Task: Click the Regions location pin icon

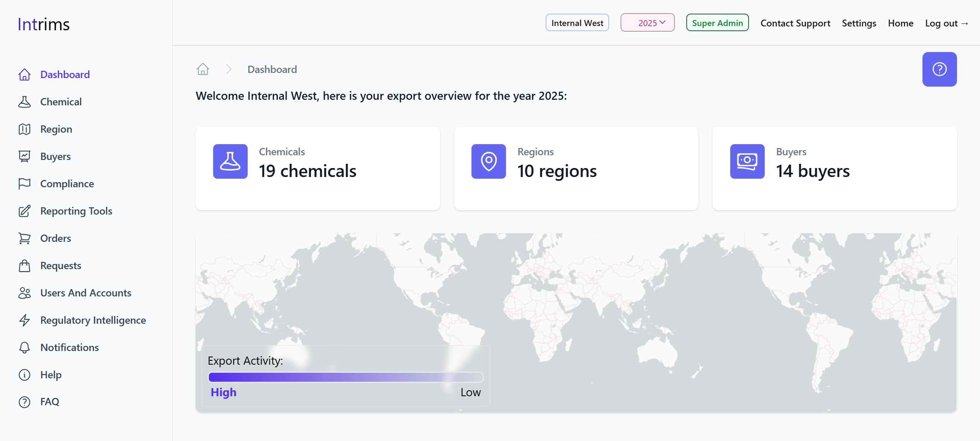Action: tap(489, 161)
